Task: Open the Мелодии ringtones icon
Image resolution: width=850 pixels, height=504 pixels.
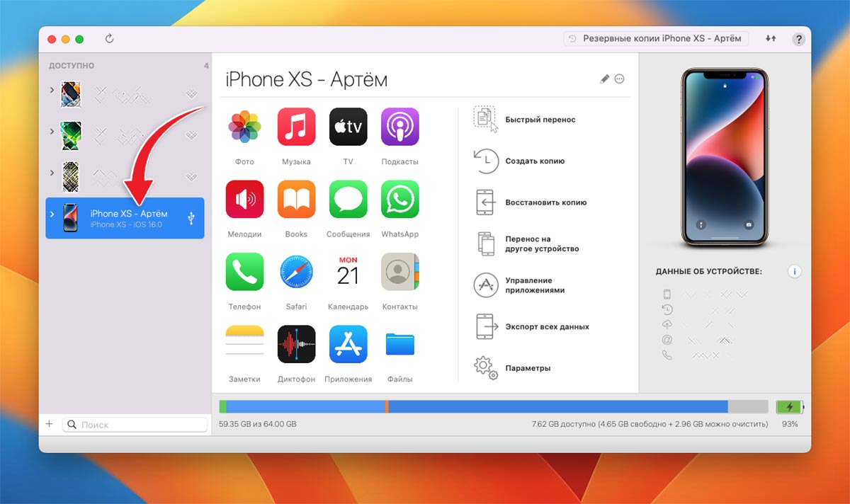Action: pyautogui.click(x=244, y=199)
